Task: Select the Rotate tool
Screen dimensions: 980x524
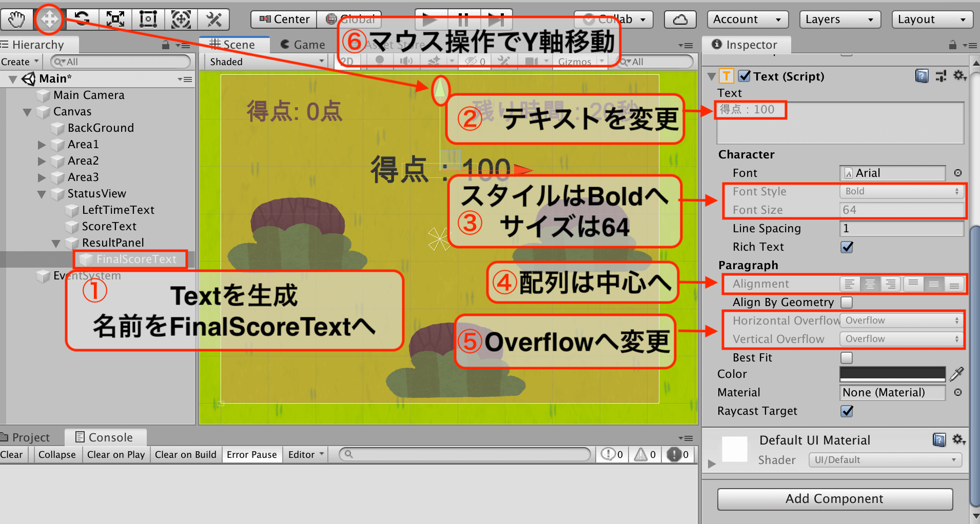Action: tap(82, 19)
